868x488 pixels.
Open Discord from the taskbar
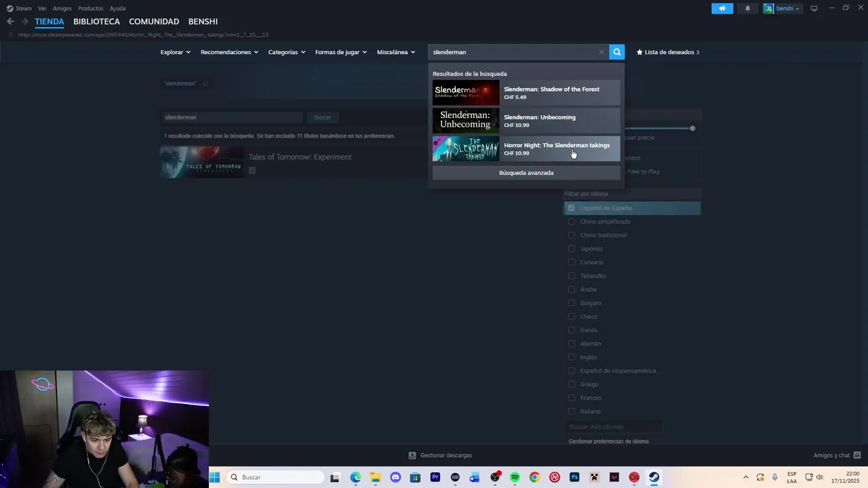(395, 477)
